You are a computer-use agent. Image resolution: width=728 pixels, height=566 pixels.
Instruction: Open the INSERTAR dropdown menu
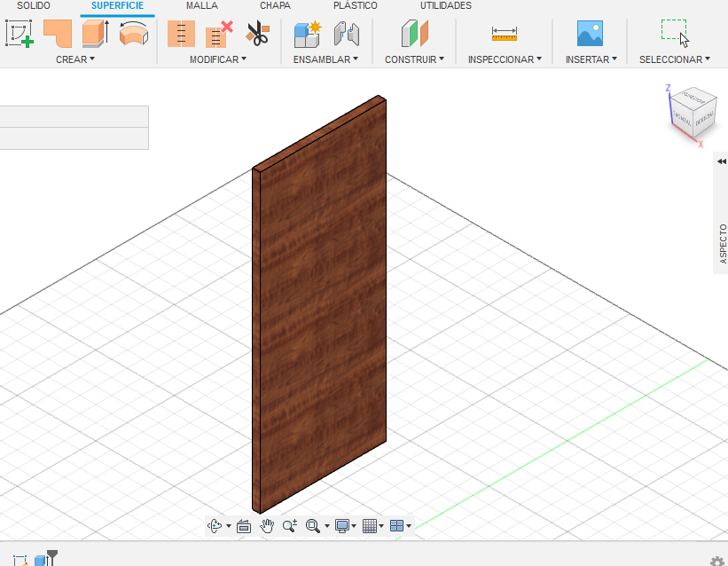tap(591, 59)
